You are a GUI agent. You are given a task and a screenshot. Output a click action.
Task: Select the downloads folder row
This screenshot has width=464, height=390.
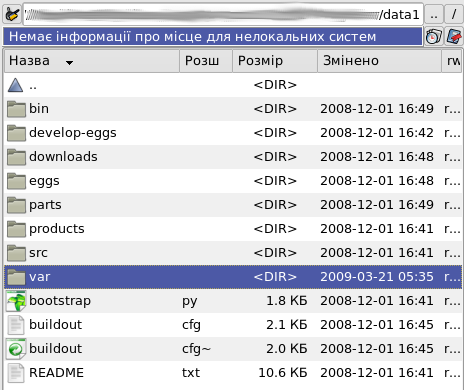click(x=233, y=157)
